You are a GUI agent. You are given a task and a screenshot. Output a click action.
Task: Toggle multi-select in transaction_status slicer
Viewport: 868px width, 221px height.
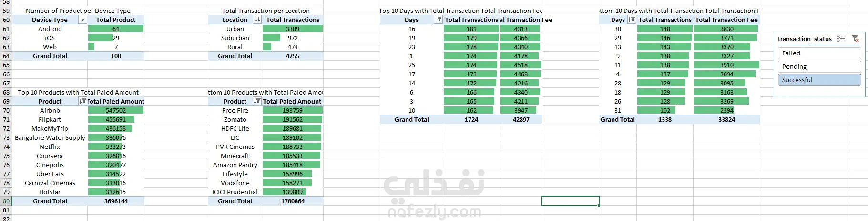coord(841,39)
